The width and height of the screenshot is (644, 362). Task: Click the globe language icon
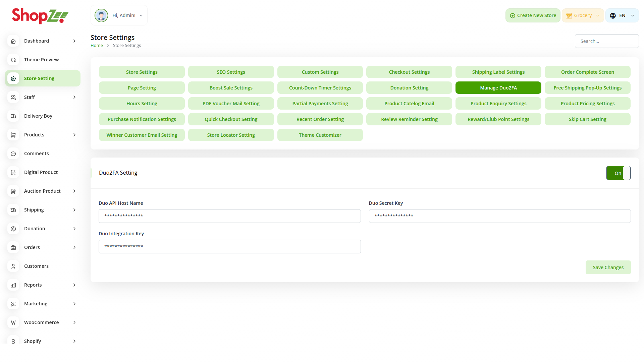(613, 16)
